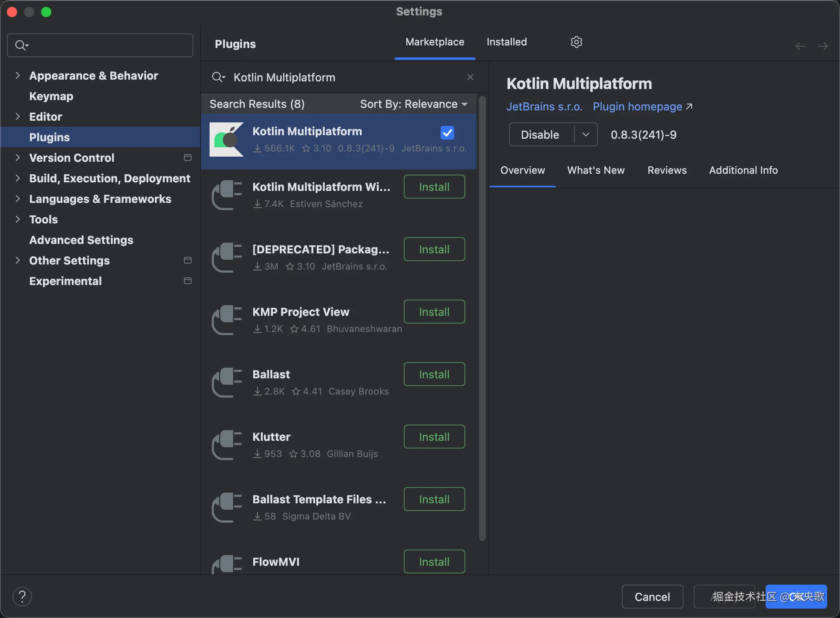Open the Sort By Relevance dropdown
Image resolution: width=840 pixels, height=618 pixels.
[414, 104]
